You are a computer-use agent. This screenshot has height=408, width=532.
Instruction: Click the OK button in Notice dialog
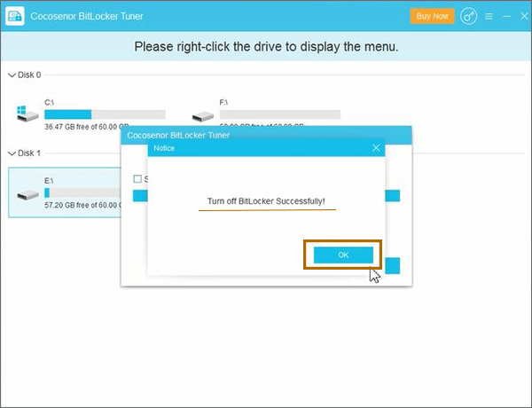(x=343, y=255)
